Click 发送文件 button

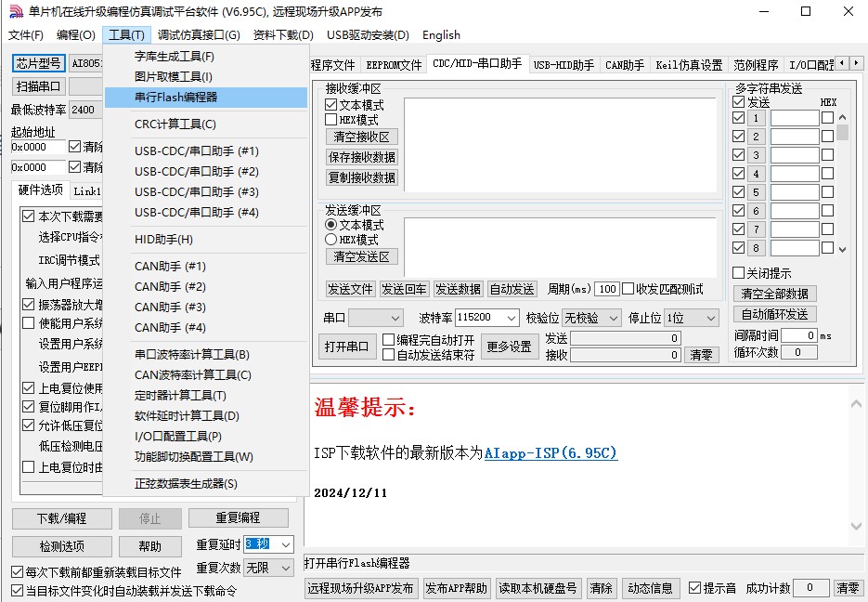tap(350, 289)
